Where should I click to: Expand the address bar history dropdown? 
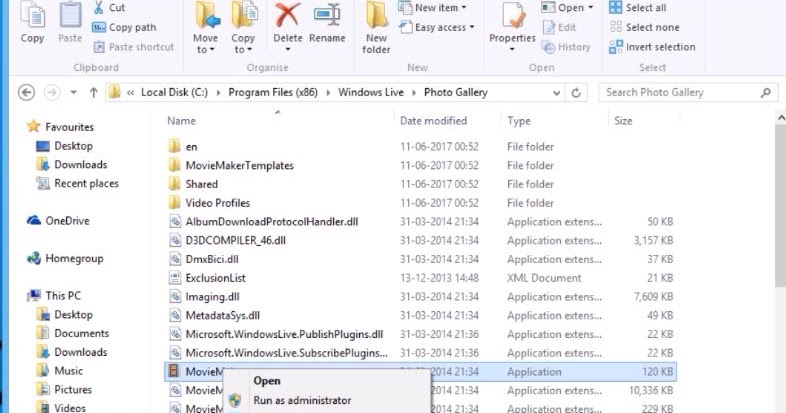(x=556, y=93)
